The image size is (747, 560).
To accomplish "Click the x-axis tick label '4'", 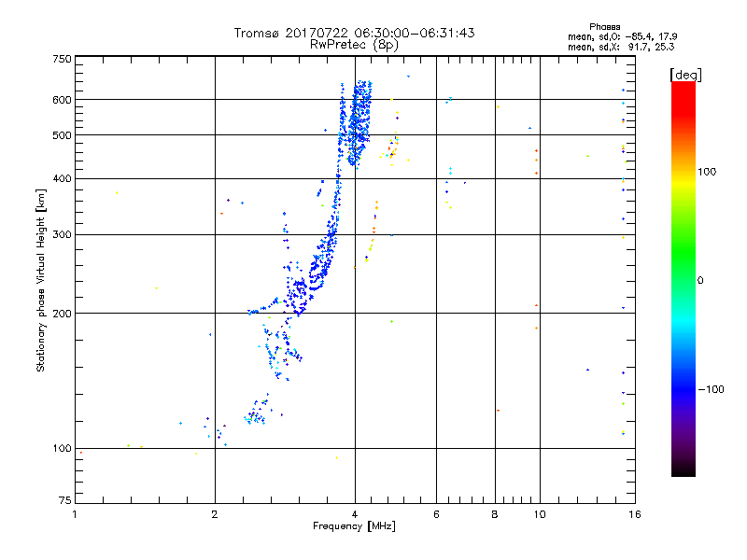I will click(355, 514).
